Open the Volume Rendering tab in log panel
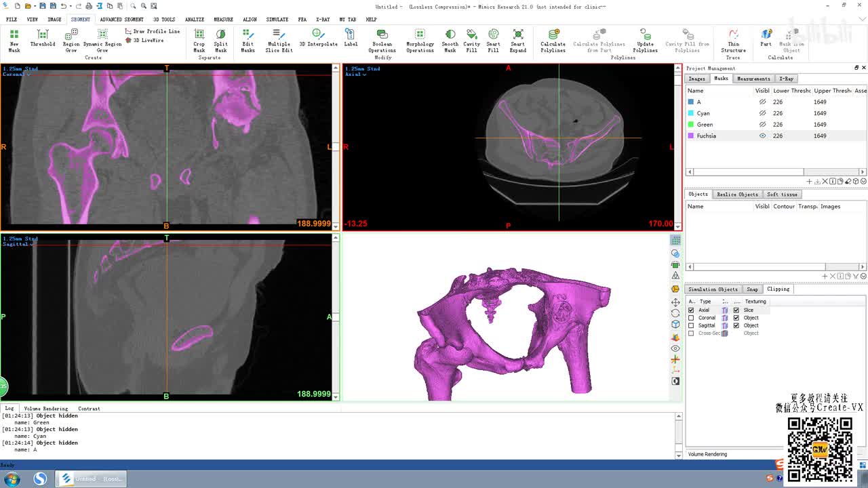 (x=46, y=409)
